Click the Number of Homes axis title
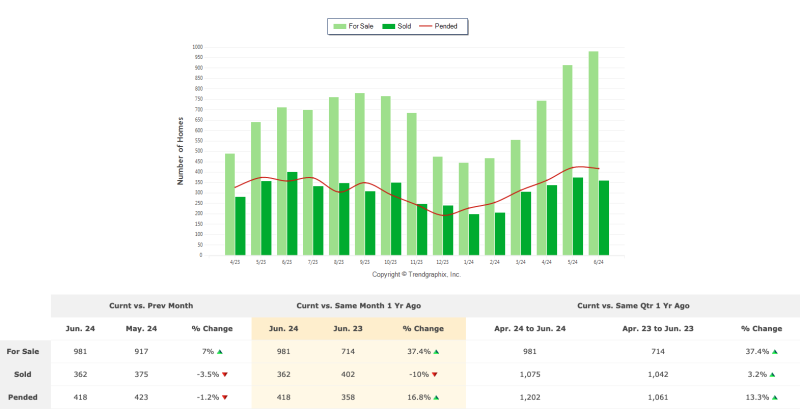Viewport: 800px width, 411px height. pos(180,150)
